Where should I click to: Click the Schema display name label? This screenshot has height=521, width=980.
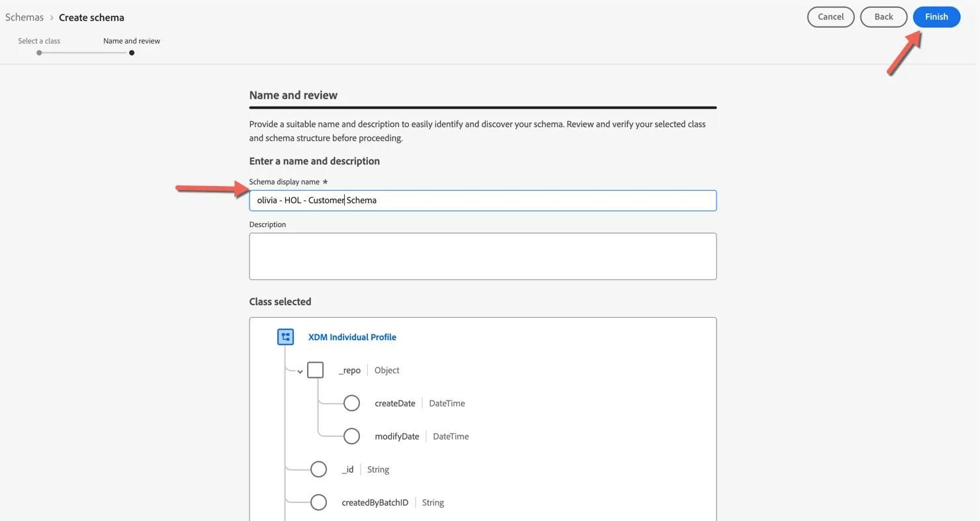(284, 181)
